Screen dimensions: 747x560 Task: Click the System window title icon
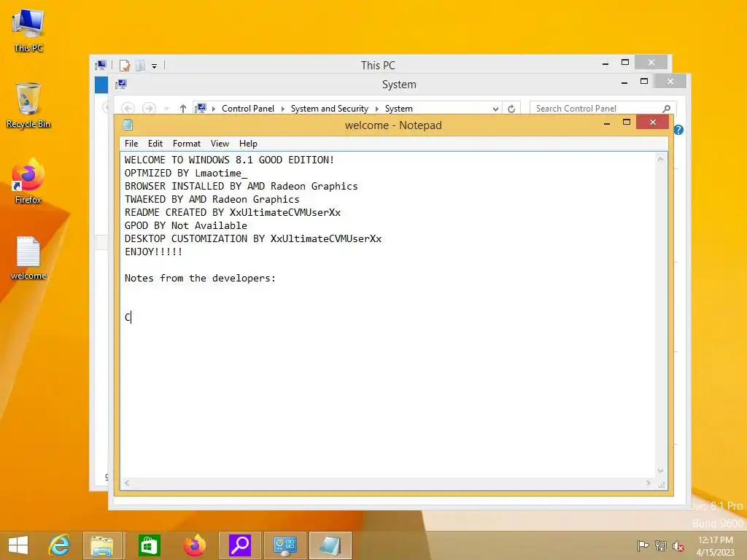[121, 85]
